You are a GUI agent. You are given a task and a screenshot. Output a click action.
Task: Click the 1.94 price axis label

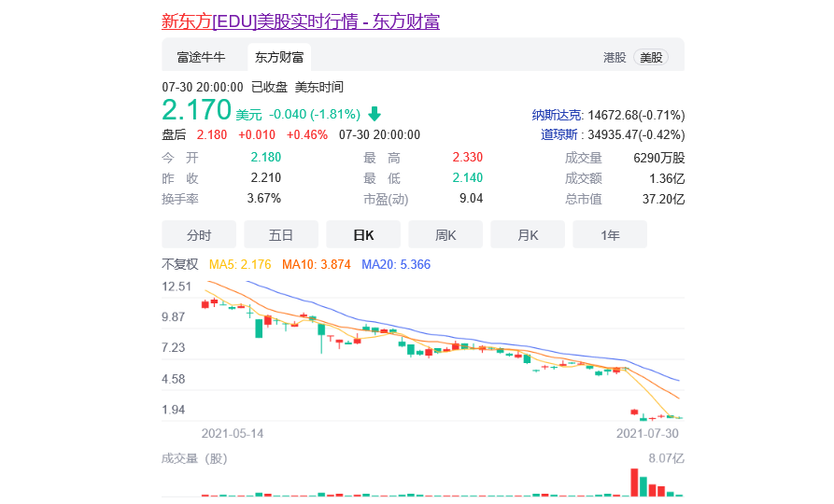[174, 410]
